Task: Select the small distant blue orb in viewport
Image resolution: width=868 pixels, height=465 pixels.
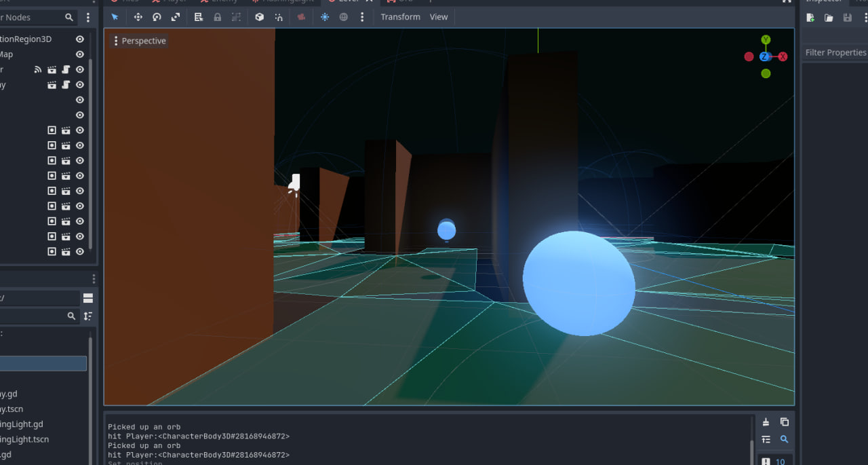Action: pos(446,230)
